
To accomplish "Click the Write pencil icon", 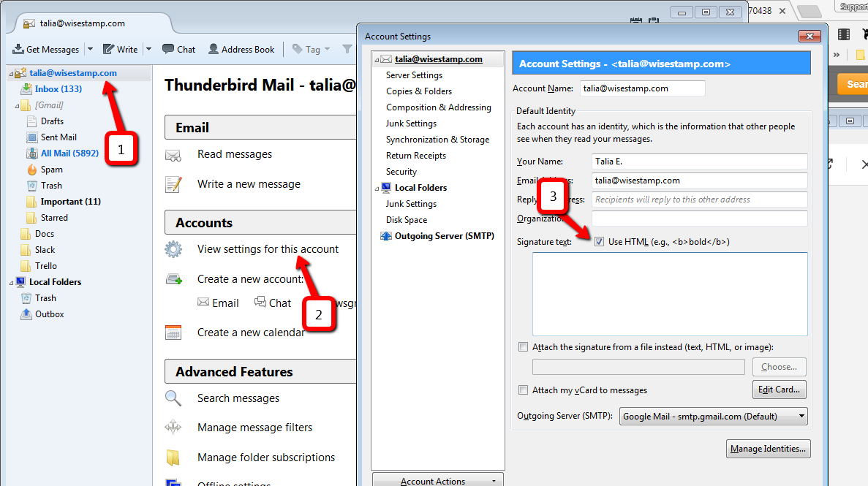I will pyautogui.click(x=108, y=49).
